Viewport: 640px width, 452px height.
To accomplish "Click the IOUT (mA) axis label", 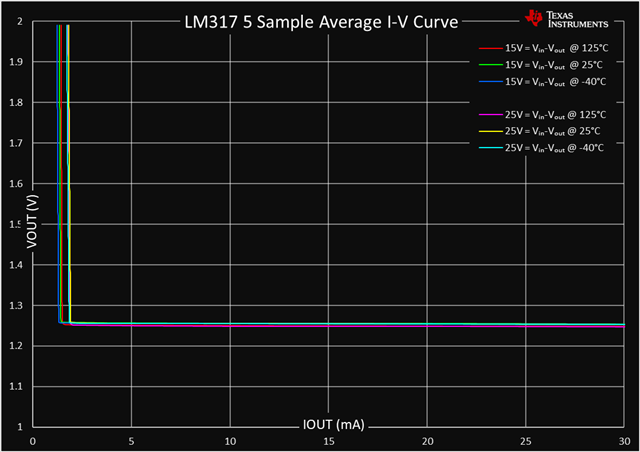I will point(333,425).
